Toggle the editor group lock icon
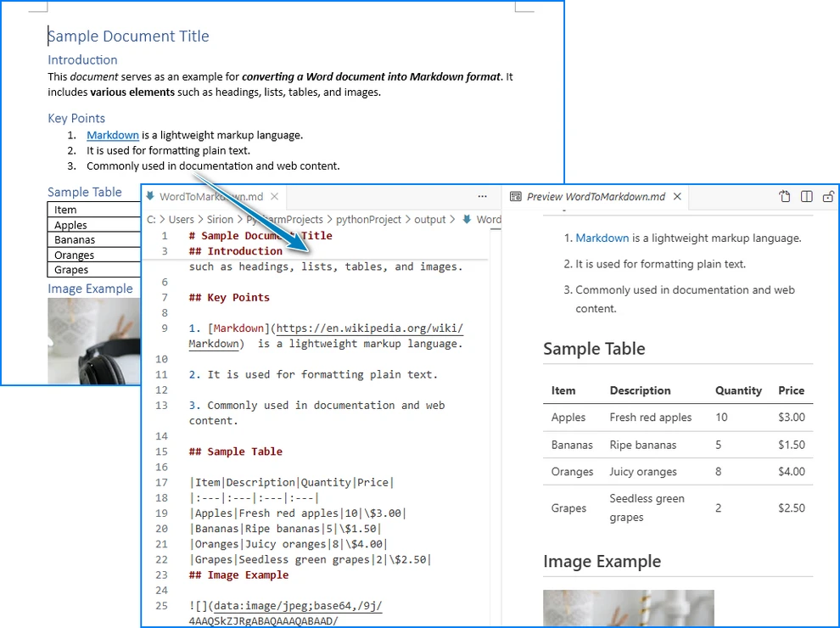The height and width of the screenshot is (628, 840). pos(827,196)
